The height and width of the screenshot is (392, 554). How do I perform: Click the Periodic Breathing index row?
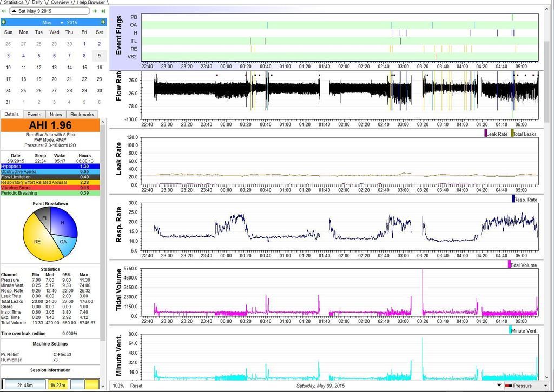tap(50, 193)
